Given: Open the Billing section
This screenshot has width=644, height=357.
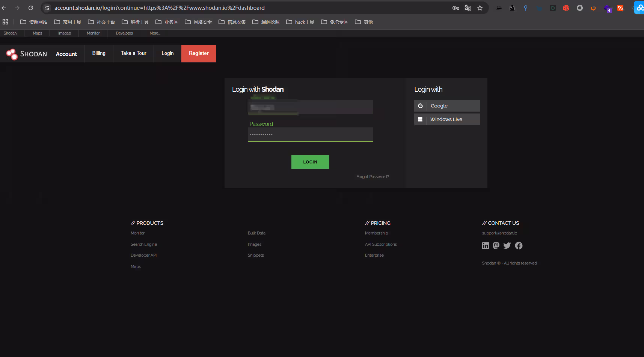Looking at the screenshot, I should click(98, 53).
